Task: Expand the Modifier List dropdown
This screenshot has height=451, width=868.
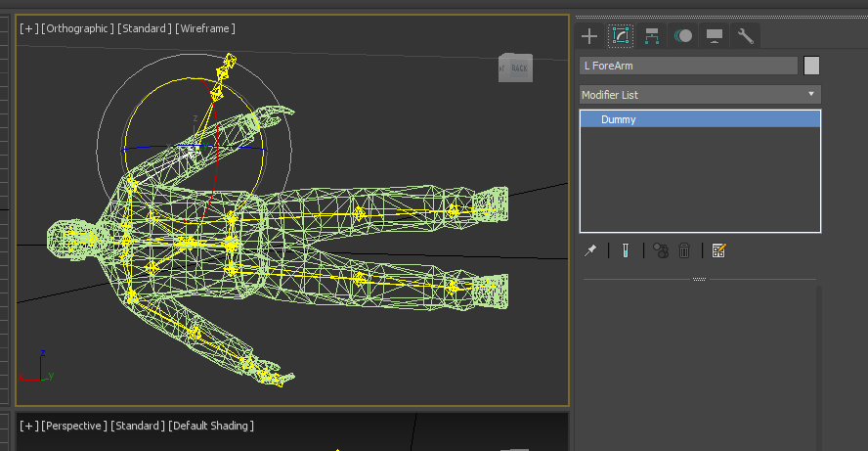Action: coord(700,95)
